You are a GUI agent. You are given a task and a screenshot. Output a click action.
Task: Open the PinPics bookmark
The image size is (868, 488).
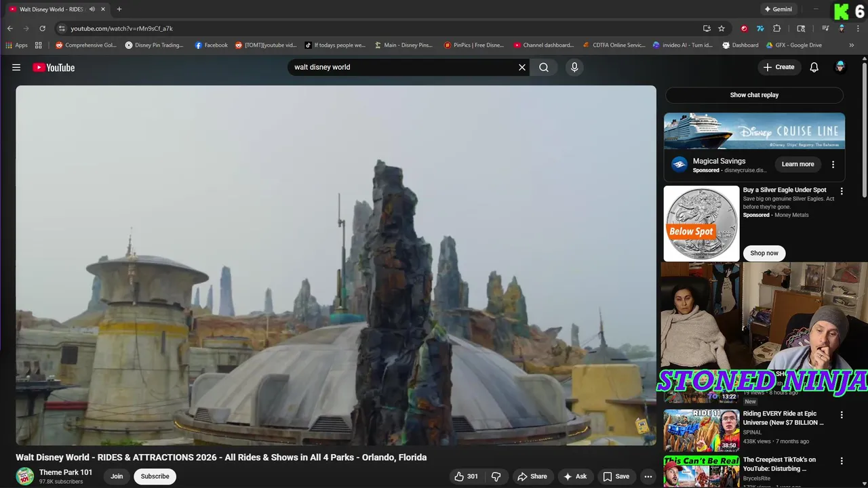pos(474,45)
